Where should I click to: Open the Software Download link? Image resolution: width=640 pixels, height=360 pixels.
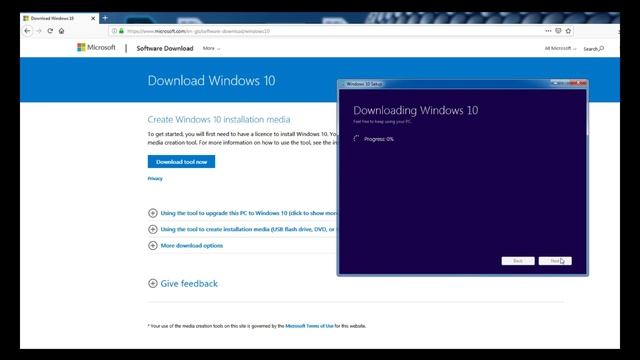[165, 48]
